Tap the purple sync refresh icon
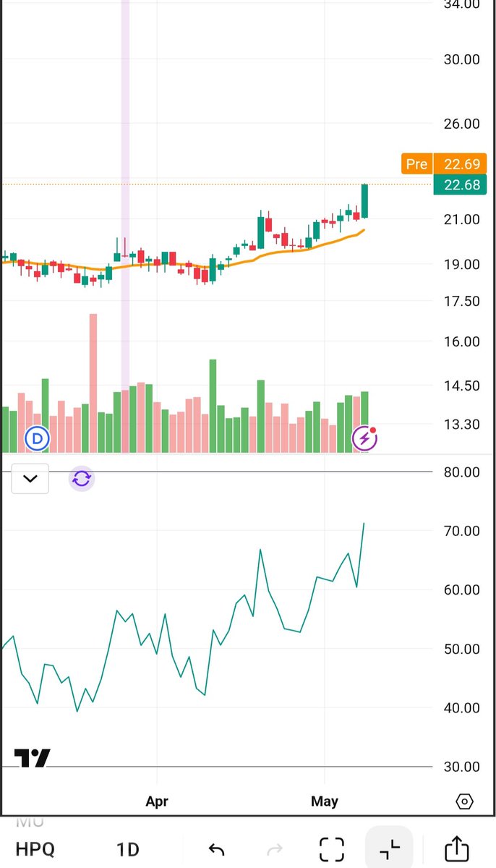 click(x=82, y=478)
